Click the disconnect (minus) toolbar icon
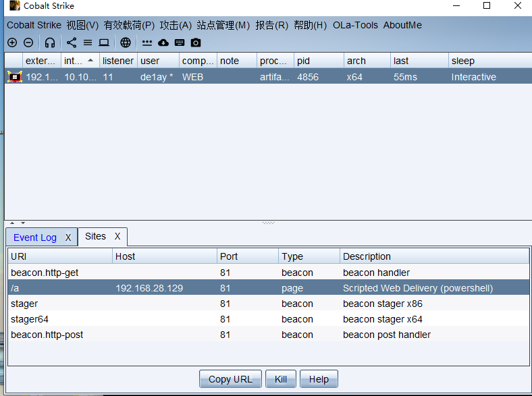Viewport: 532px width, 396px height. click(28, 43)
